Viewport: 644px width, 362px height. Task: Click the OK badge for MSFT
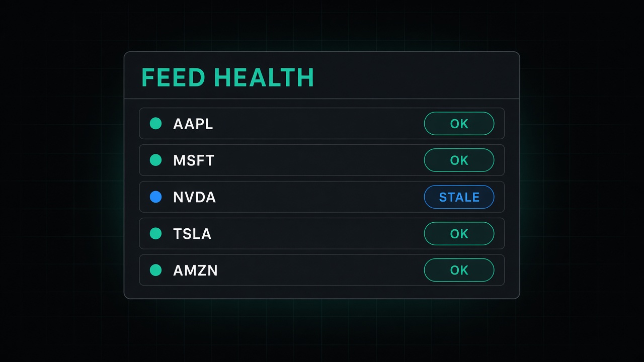coord(459,160)
